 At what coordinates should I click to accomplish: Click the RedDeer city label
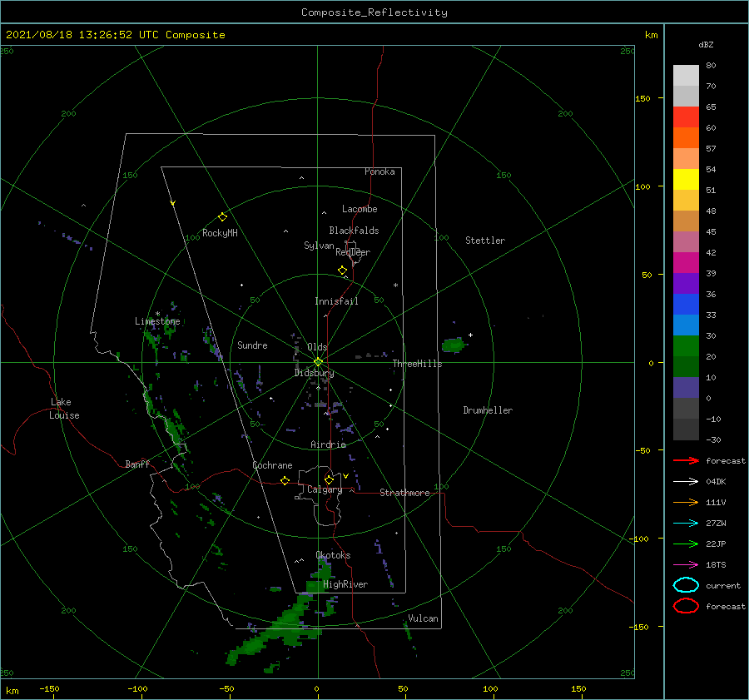tap(353, 252)
